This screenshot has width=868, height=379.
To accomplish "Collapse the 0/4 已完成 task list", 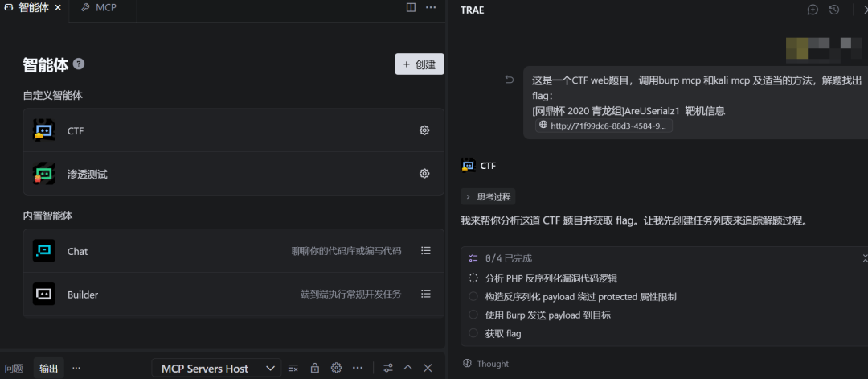I will click(x=865, y=258).
